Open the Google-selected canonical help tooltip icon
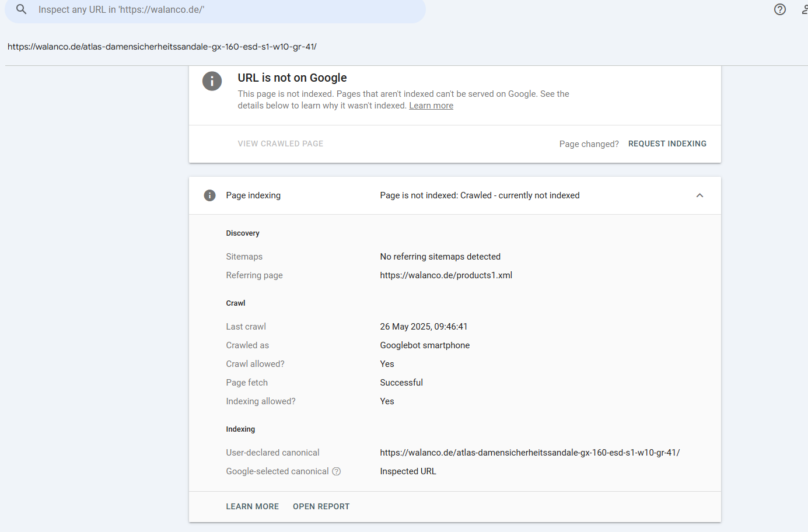 tap(337, 471)
